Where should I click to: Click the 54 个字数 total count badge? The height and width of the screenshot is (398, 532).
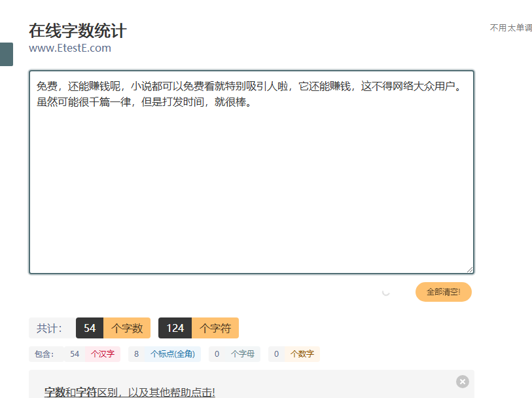pos(113,328)
